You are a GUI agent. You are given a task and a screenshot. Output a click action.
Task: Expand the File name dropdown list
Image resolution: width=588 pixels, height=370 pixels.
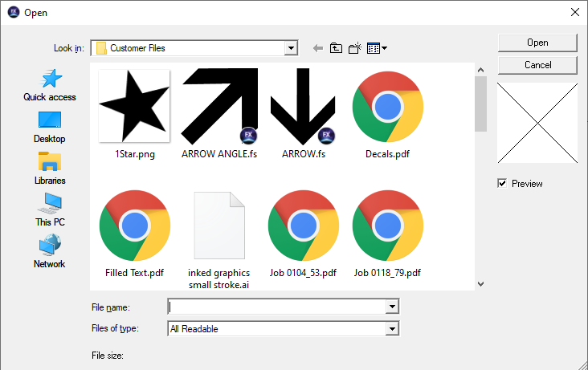[392, 307]
